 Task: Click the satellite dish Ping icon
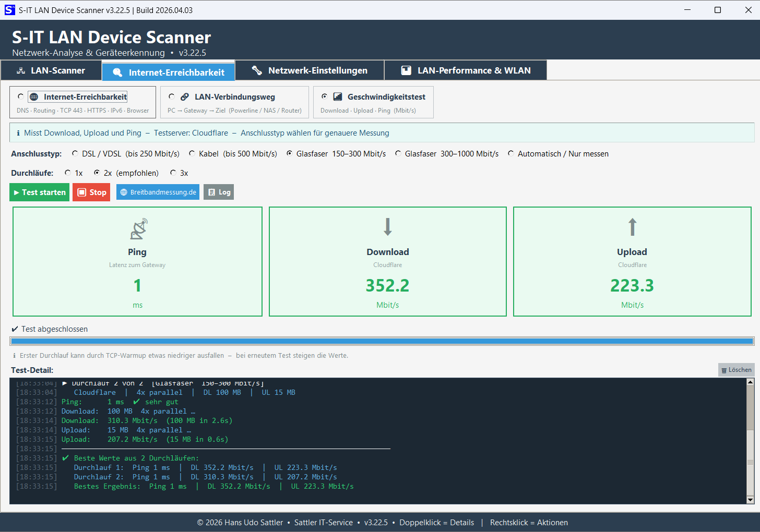click(x=138, y=228)
